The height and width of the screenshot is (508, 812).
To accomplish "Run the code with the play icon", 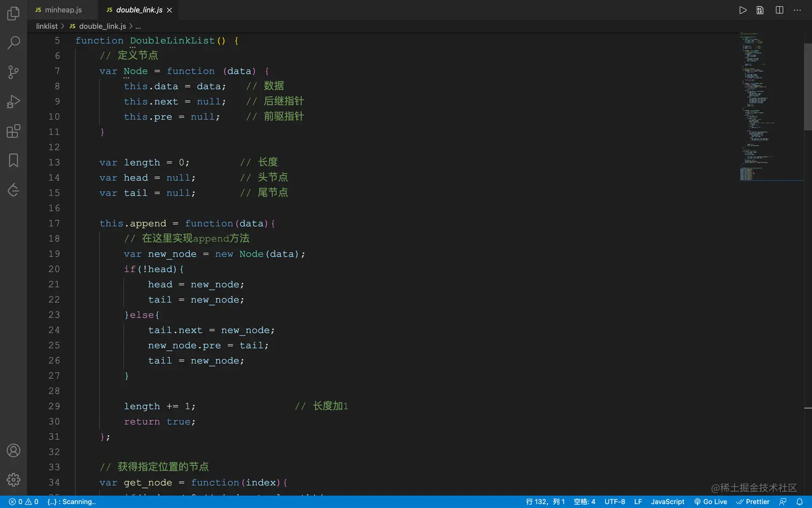I will 743,10.
